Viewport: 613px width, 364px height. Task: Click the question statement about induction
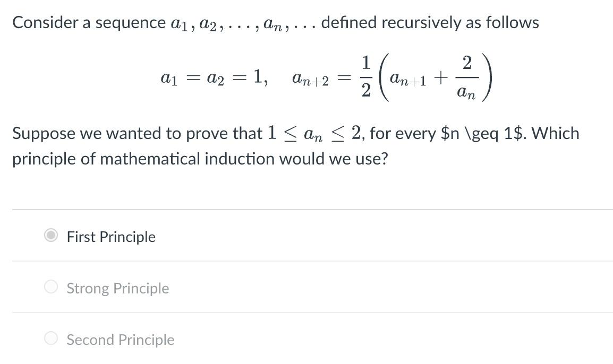[295, 145]
